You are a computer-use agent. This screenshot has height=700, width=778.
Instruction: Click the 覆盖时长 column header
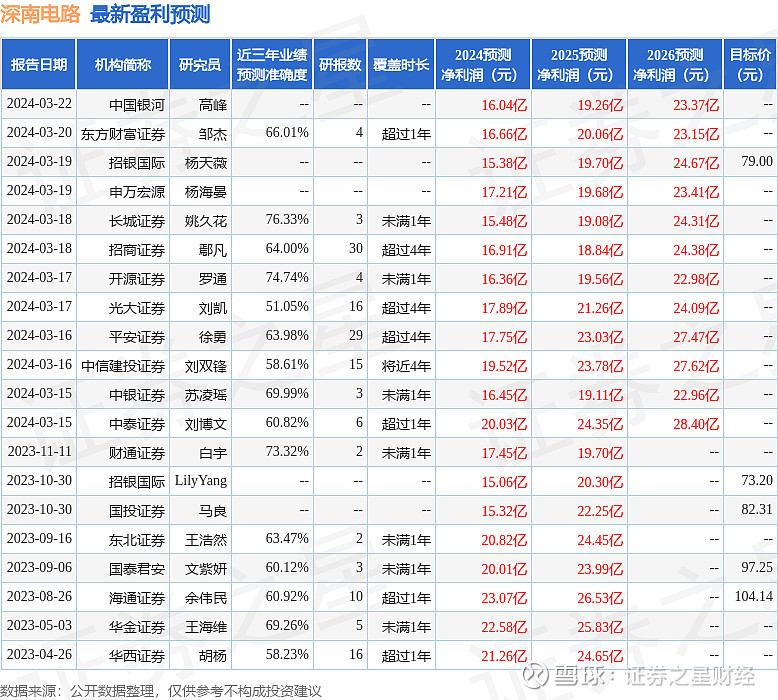pos(401,64)
